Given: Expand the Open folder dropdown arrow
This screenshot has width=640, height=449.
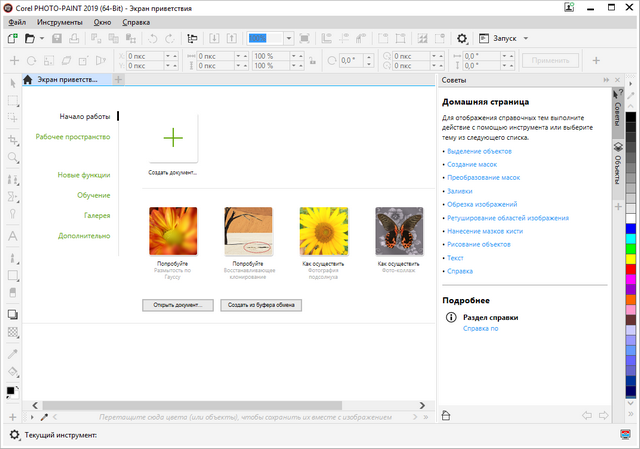Looking at the screenshot, I should pos(44,38).
